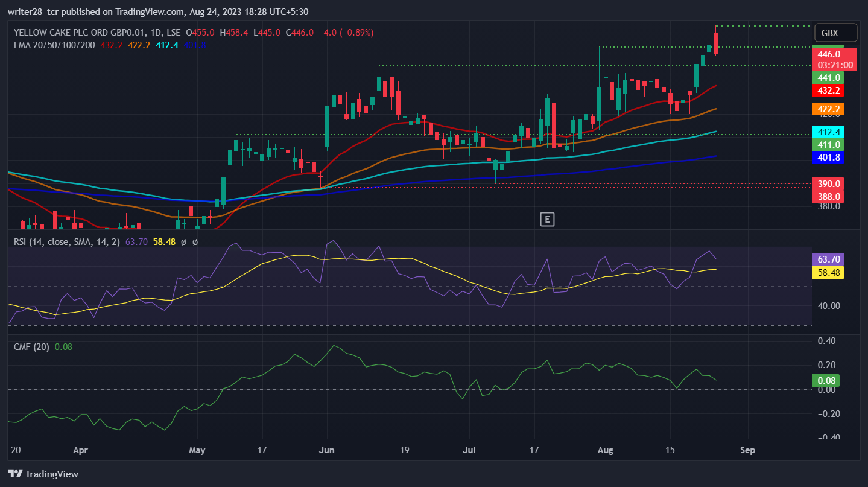Click the orange EMA 422.2 axis label
Viewport: 868px width, 487px height.
(x=828, y=109)
